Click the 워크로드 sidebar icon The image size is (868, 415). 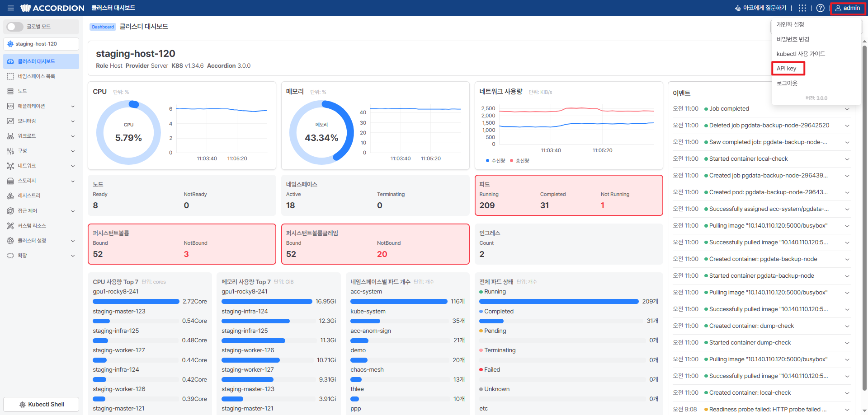10,136
